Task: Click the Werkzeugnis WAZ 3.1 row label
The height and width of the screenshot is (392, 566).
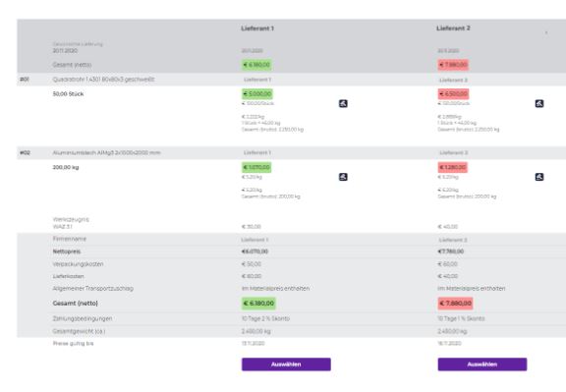Action: 71,223
